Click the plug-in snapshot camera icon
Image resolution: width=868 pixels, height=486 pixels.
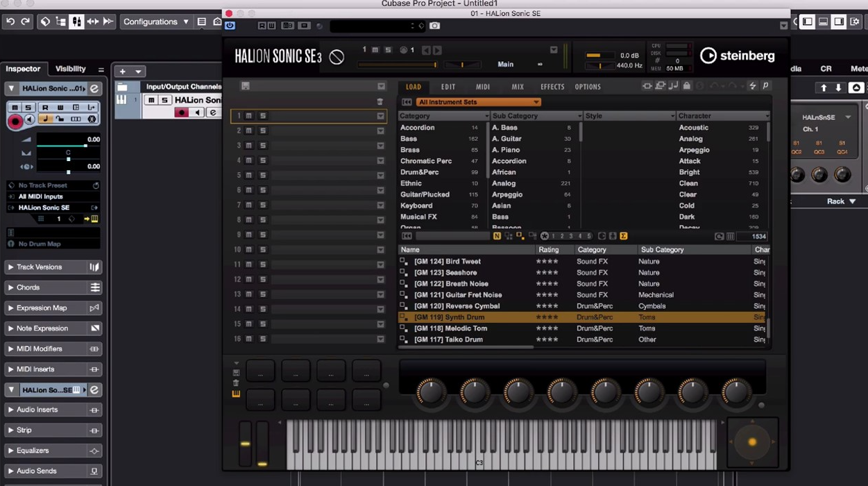434,26
